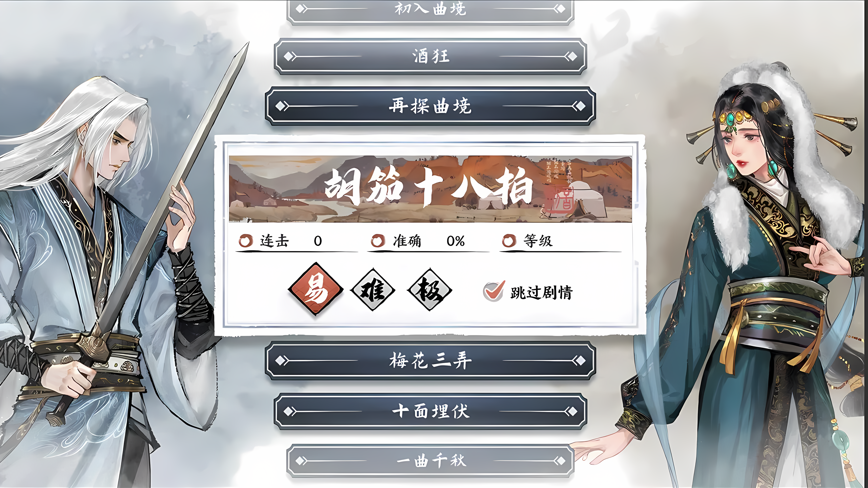Click the 0% accuracy value
The height and width of the screenshot is (488, 868).
(x=456, y=241)
